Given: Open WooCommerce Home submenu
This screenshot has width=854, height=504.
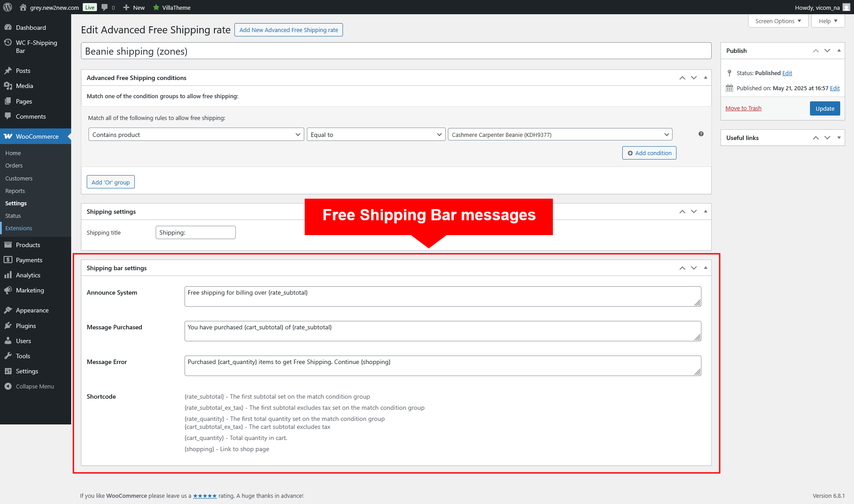Looking at the screenshot, I should coord(13,153).
